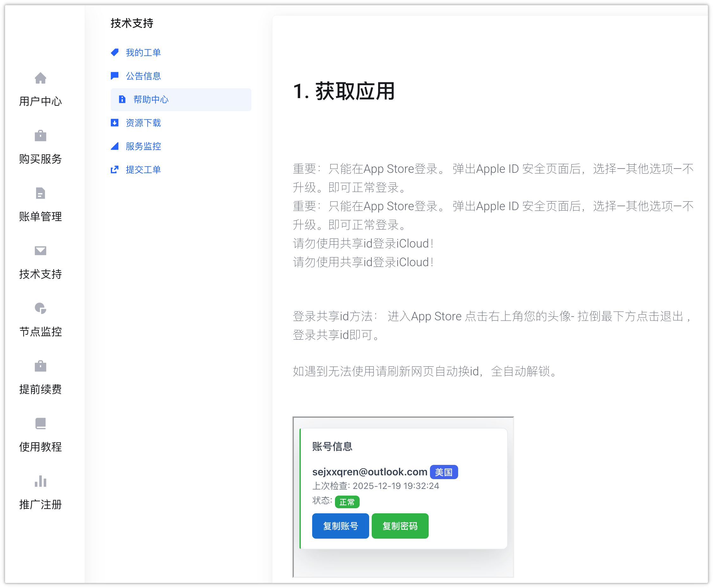Switch to 我的工单 in 技术支持

point(143,53)
